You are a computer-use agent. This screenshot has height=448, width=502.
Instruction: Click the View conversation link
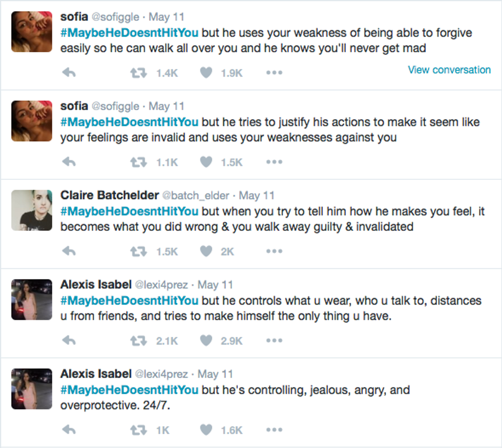coord(449,70)
